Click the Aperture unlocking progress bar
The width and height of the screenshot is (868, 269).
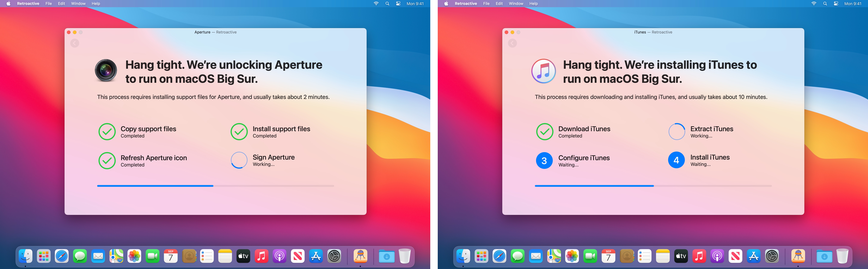215,186
